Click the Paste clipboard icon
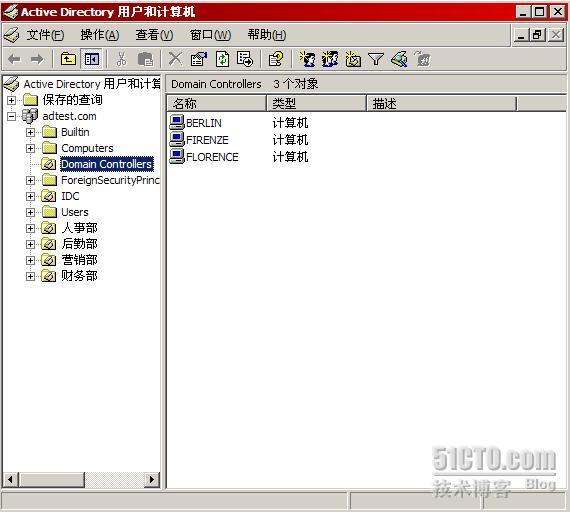Screen dimensions: 570x512 point(146,59)
